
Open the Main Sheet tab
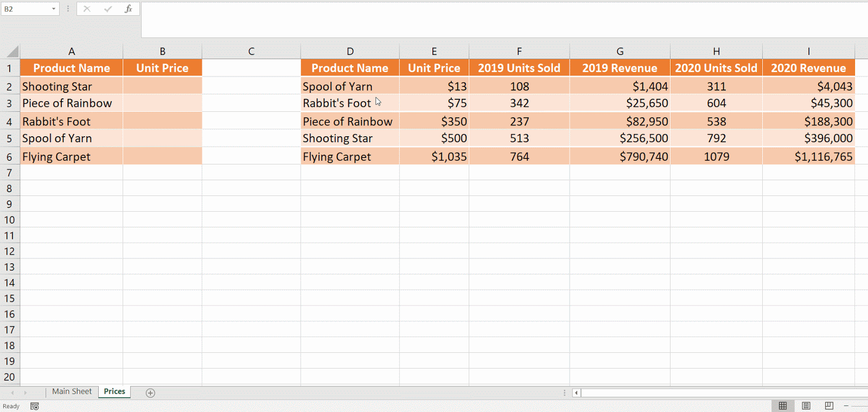pos(72,391)
